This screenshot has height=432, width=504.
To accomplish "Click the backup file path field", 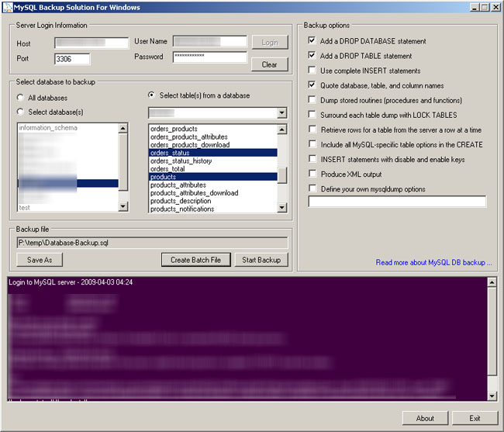I will pos(152,243).
